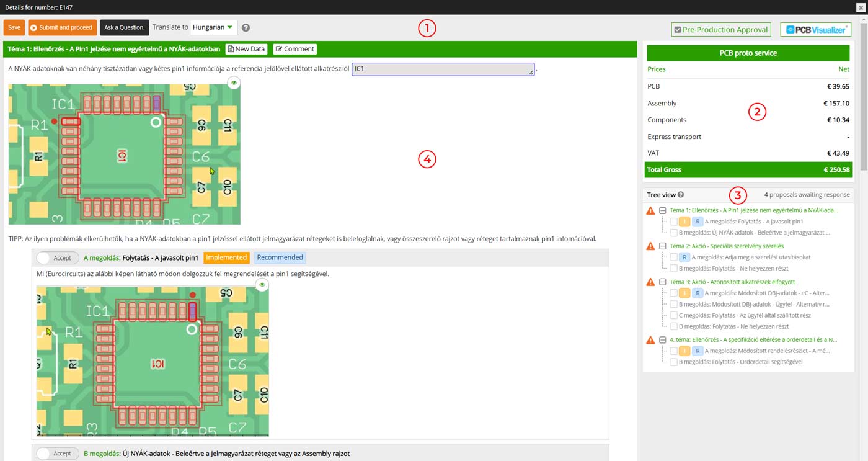Click the warning triangle beside Téma 1

click(650, 211)
